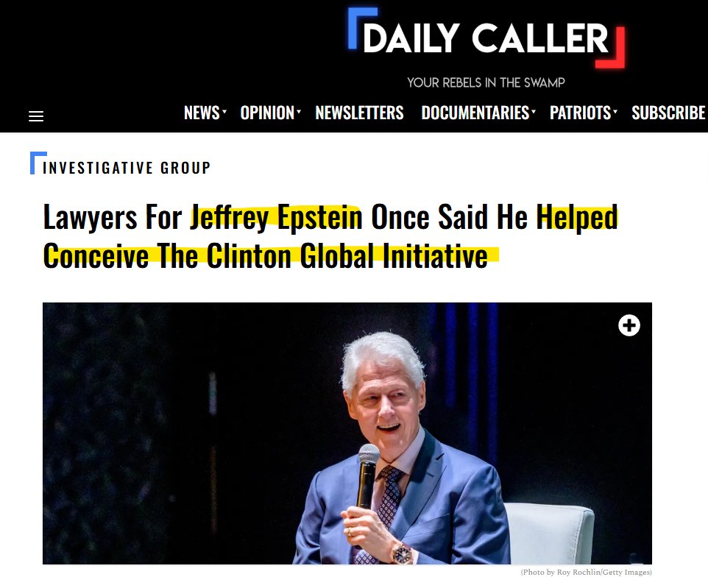Click the Your Rebels In The Swamp tagline
The width and height of the screenshot is (708, 588).
coord(486,82)
